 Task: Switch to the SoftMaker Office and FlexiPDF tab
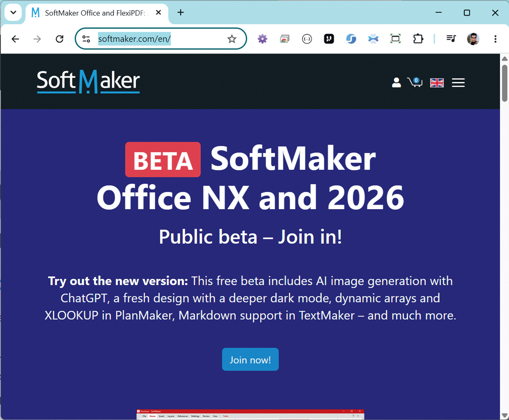coord(97,13)
